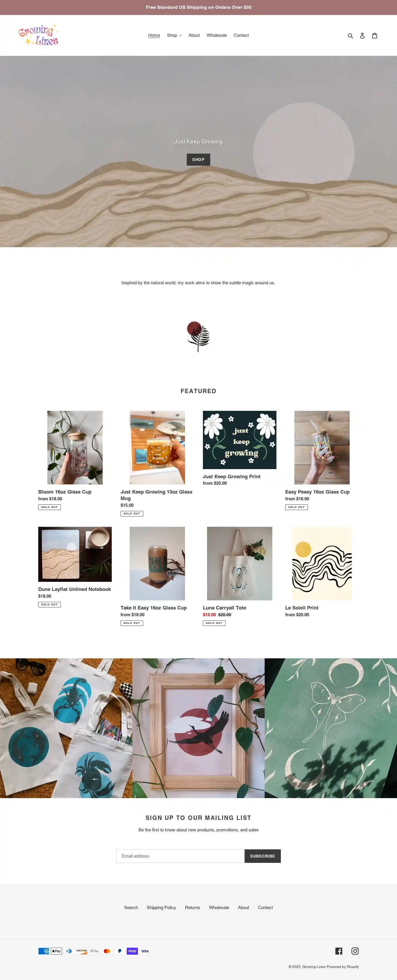Click the SHOP hero button
The height and width of the screenshot is (980, 397).
(198, 160)
